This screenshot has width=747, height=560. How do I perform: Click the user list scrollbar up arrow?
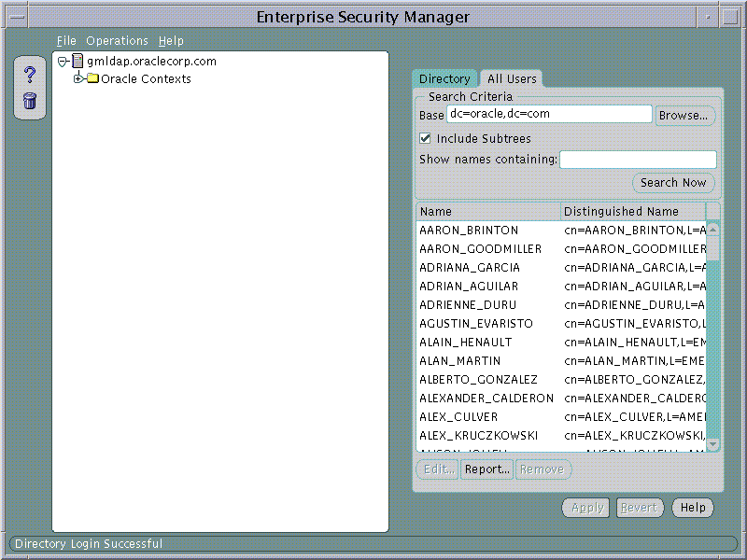click(713, 229)
